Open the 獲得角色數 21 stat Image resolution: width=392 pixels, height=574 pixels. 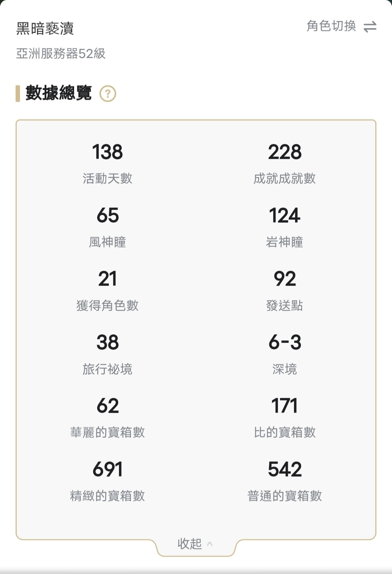tap(107, 290)
